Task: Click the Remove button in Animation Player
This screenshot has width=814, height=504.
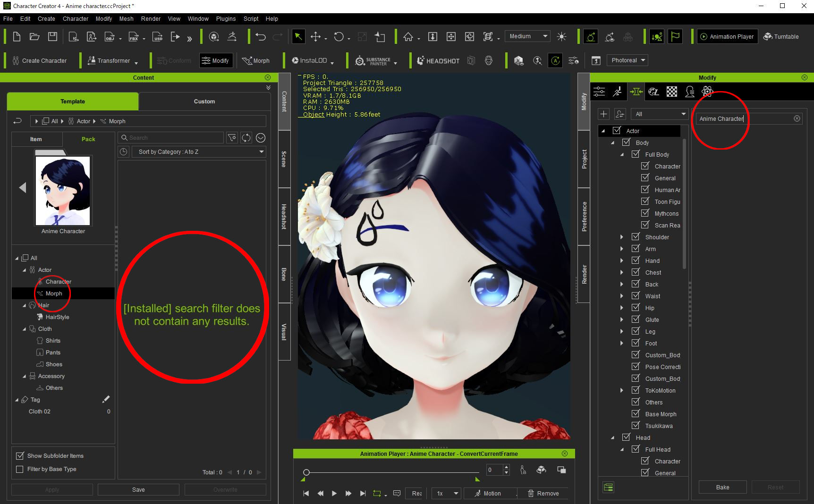Action: pyautogui.click(x=543, y=493)
